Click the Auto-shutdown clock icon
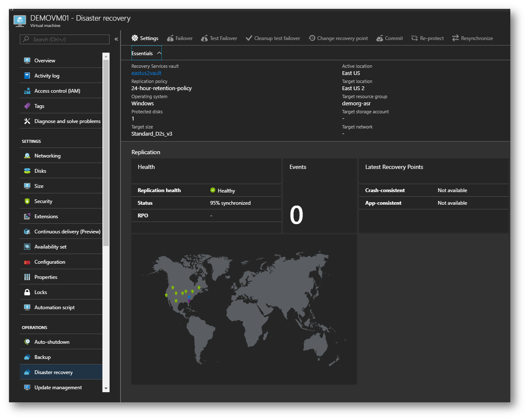The height and width of the screenshot is (420, 528). [x=27, y=342]
